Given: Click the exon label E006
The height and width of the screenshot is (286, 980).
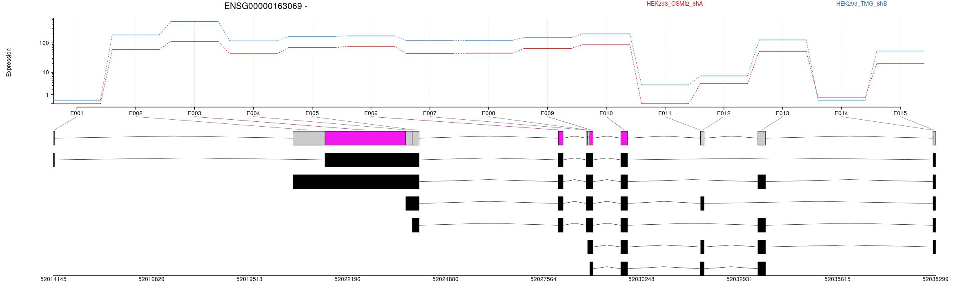Looking at the screenshot, I should 371,114.
